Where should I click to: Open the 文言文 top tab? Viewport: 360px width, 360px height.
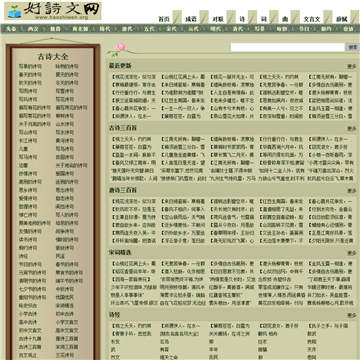(x=312, y=19)
